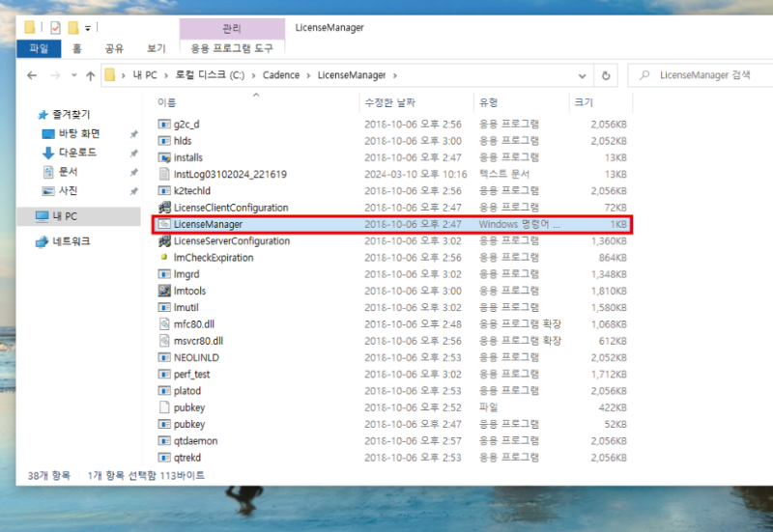
Task: Click the qtrekd application icon
Action: tap(164, 458)
